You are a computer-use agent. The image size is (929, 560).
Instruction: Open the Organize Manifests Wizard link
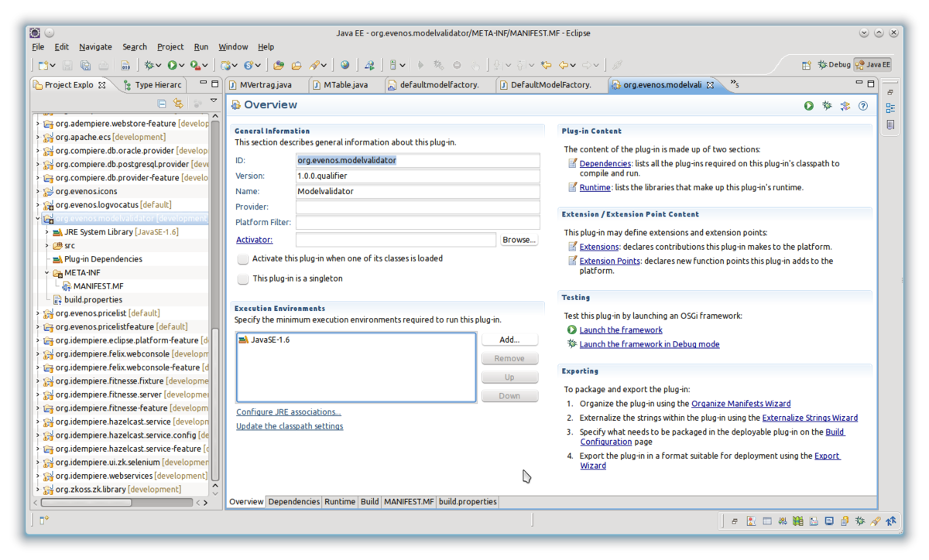tap(740, 404)
